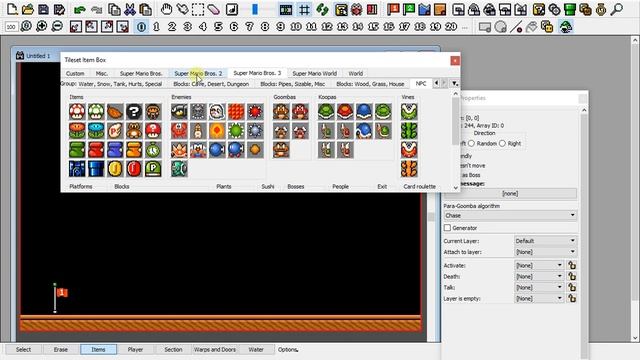The width and height of the screenshot is (640, 360).
Task: Pick the Fire Flower item
Action: tap(77, 131)
